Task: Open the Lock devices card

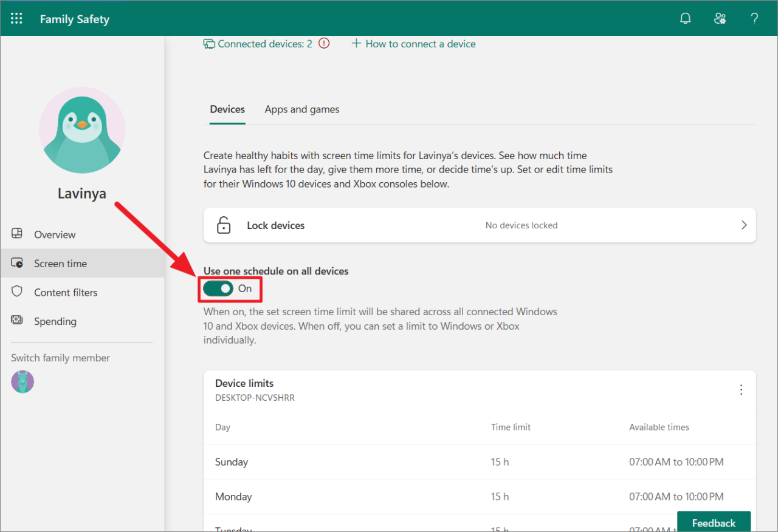Action: 480,225
